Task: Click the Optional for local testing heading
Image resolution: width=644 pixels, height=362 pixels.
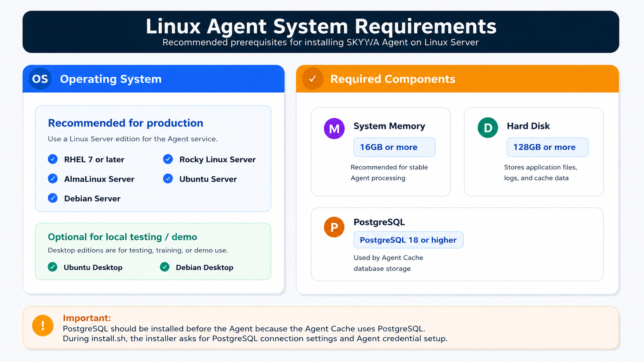Action: 122,237
